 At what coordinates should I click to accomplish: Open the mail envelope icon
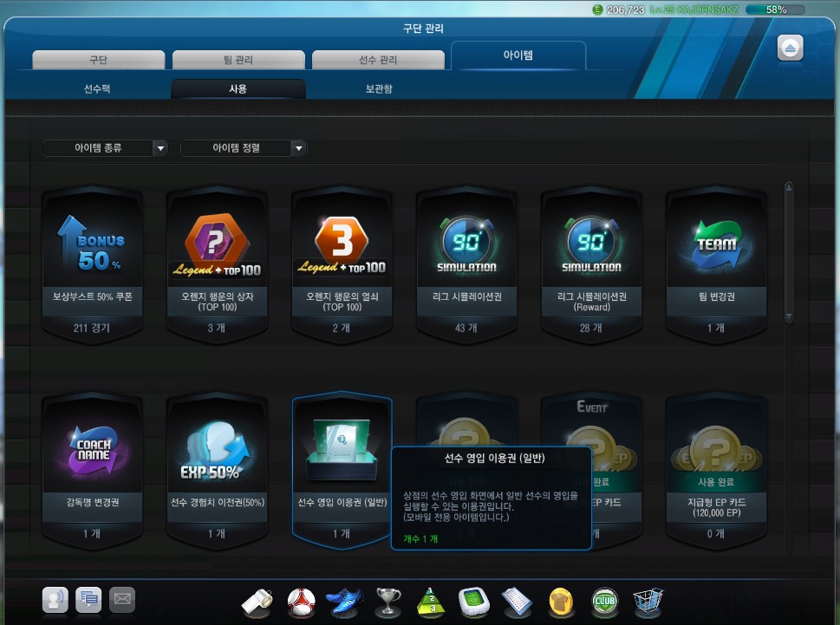pyautogui.click(x=122, y=599)
